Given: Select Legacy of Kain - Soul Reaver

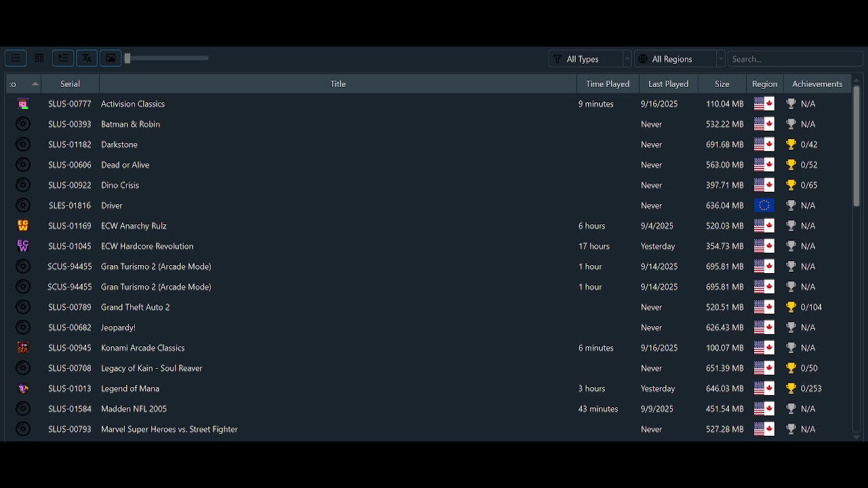Looking at the screenshot, I should (x=152, y=368).
